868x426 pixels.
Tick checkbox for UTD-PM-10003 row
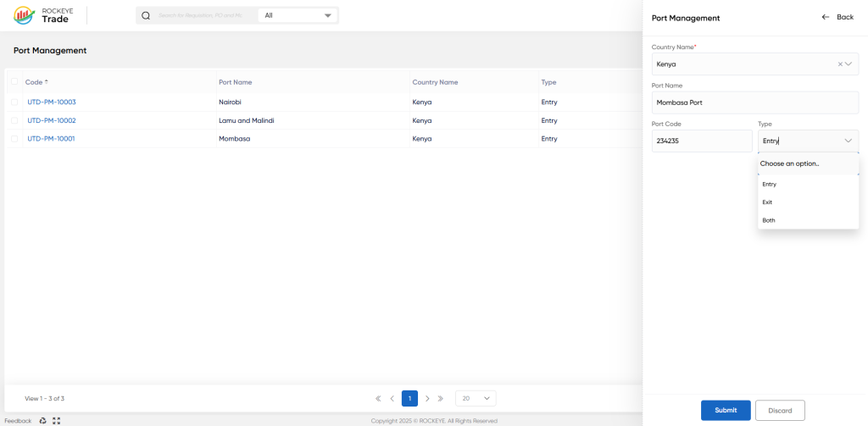(14, 102)
